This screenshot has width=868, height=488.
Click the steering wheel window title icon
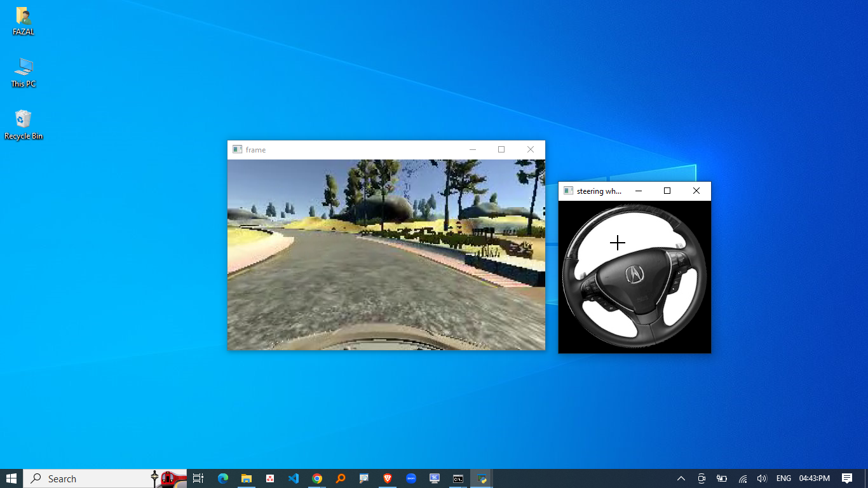tap(568, 191)
